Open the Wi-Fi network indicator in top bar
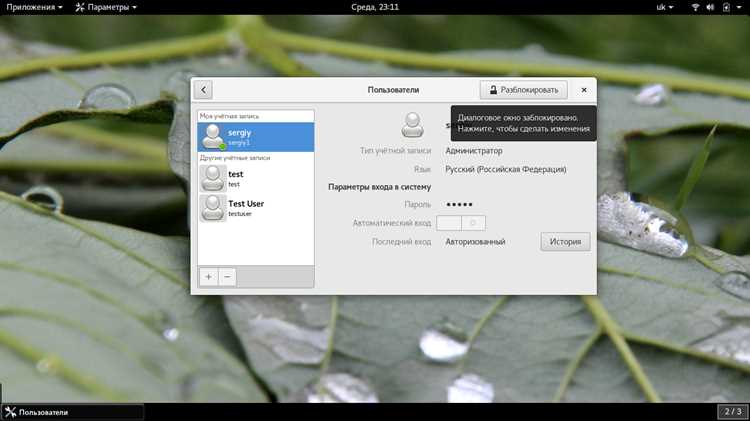The width and height of the screenshot is (750, 421). pos(695,7)
